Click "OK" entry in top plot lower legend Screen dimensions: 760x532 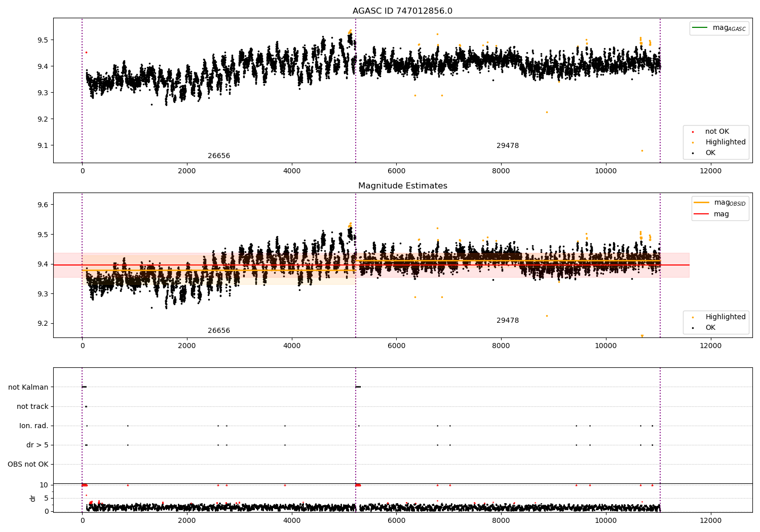point(710,153)
